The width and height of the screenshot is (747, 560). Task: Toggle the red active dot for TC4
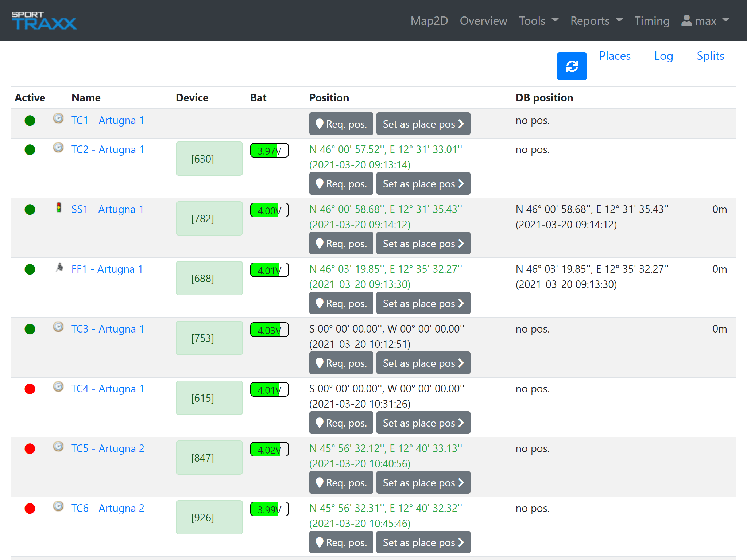point(30,389)
